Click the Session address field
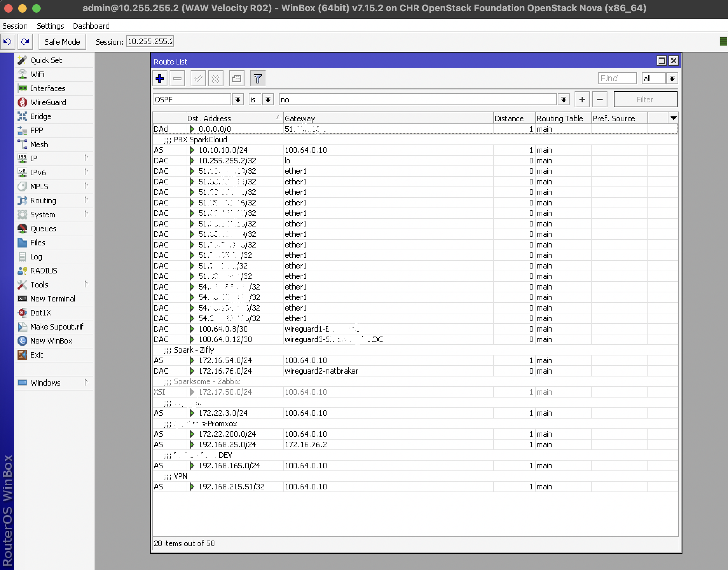 coord(150,42)
